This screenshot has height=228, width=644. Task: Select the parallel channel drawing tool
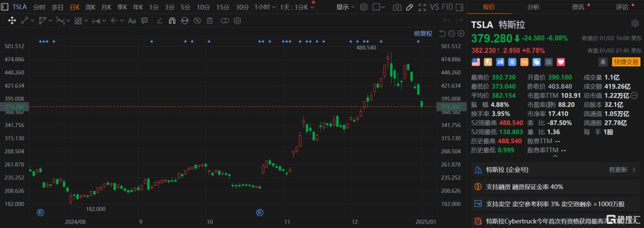pos(42,21)
